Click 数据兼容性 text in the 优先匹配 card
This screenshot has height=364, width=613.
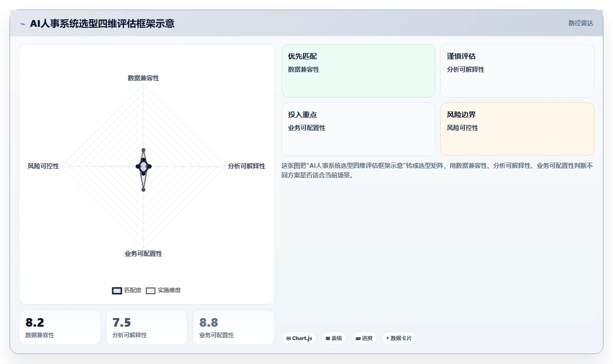tap(304, 69)
